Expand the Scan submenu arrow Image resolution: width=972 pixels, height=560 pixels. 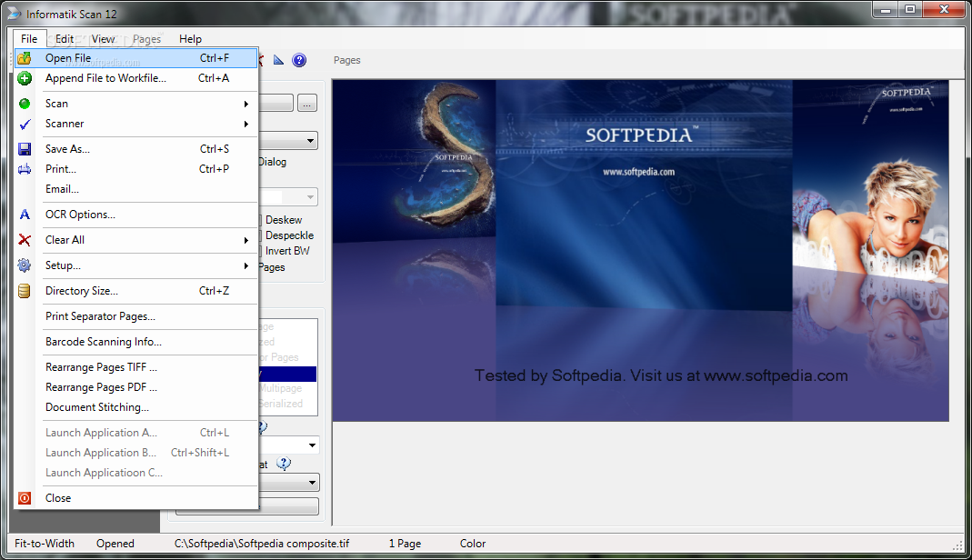pos(246,104)
